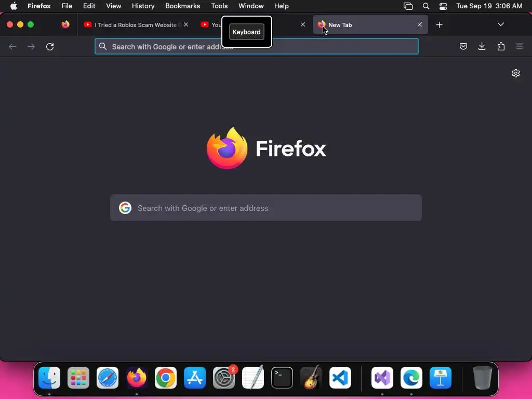532x399 pixels.
Task: Open the History menu
Action: 143,6
